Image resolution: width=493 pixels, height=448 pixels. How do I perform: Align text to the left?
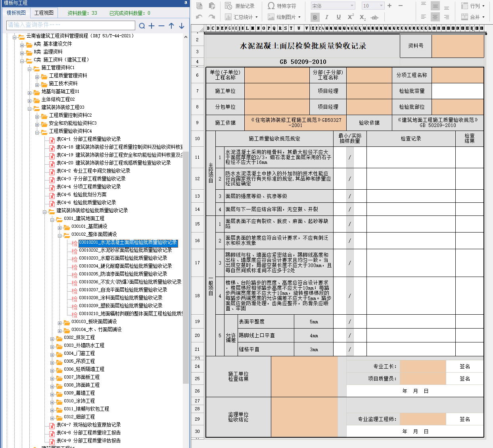(424, 17)
